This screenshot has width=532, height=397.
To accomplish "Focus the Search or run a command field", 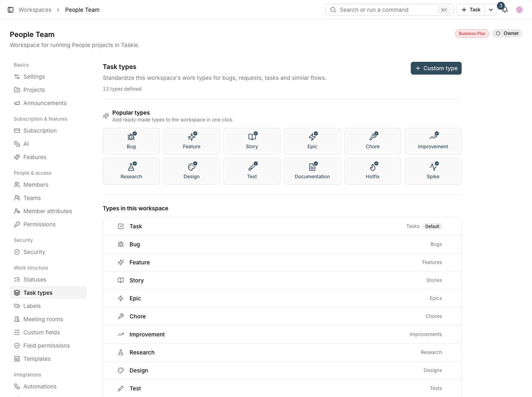I will click(x=389, y=10).
